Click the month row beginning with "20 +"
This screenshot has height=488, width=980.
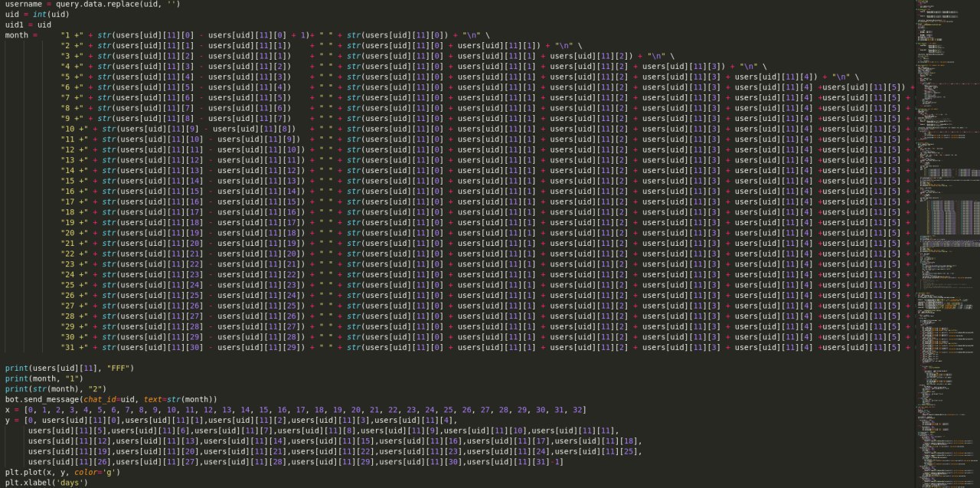point(486,232)
